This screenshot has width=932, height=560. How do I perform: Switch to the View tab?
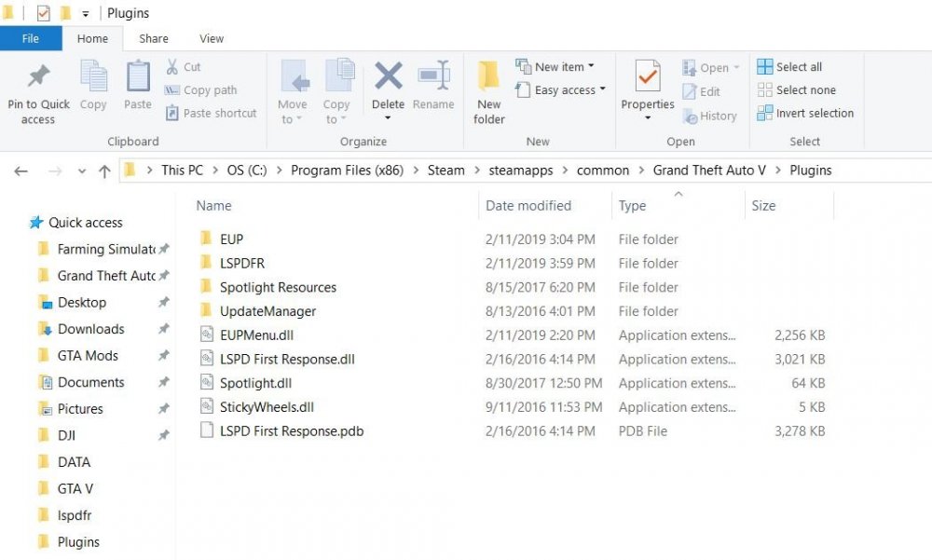[x=211, y=38]
